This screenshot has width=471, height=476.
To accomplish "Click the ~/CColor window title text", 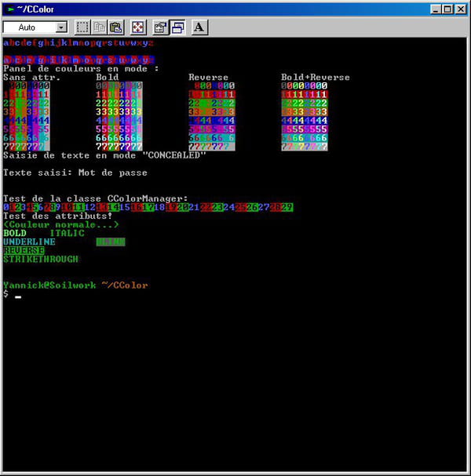I will click(x=35, y=9).
